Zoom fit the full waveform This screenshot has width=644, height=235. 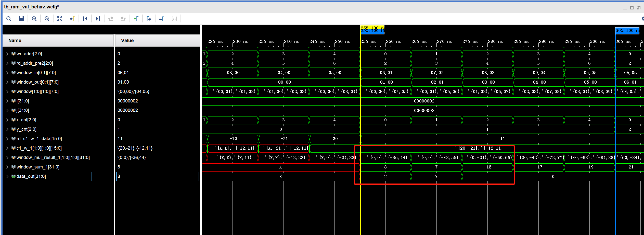(x=60, y=19)
